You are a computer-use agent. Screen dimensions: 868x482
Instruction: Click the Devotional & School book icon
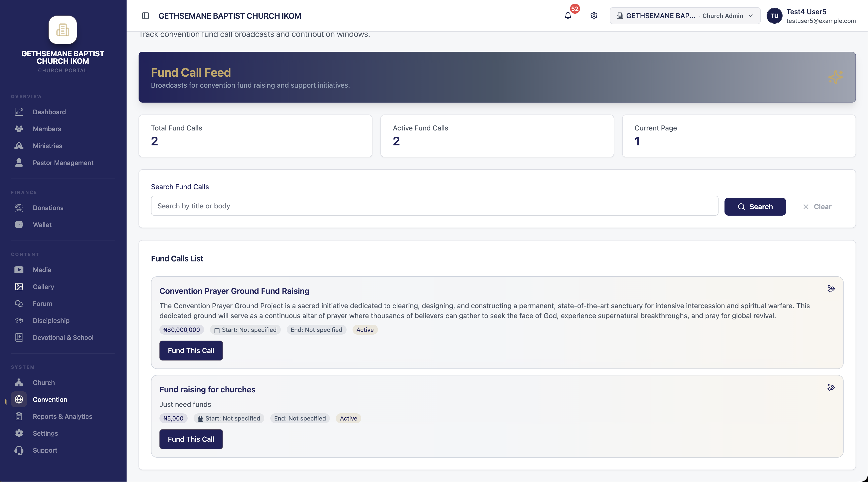tap(19, 337)
